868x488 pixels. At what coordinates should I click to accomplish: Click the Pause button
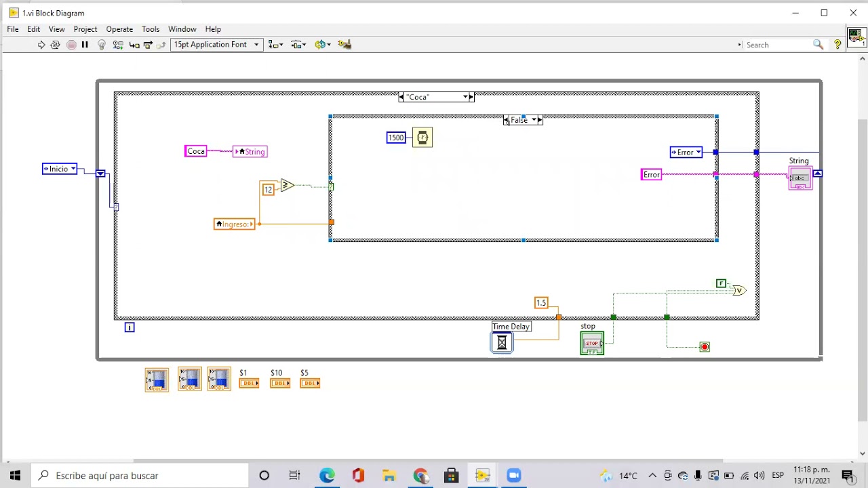[85, 45]
